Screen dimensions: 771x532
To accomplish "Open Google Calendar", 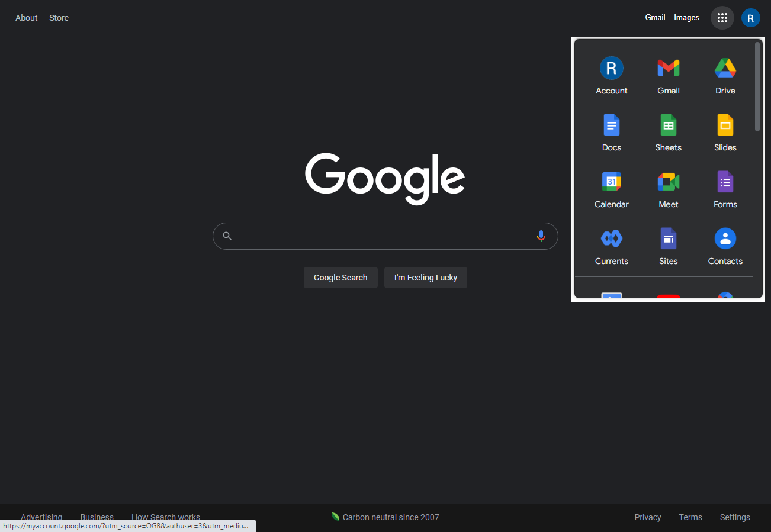I will pos(611,189).
